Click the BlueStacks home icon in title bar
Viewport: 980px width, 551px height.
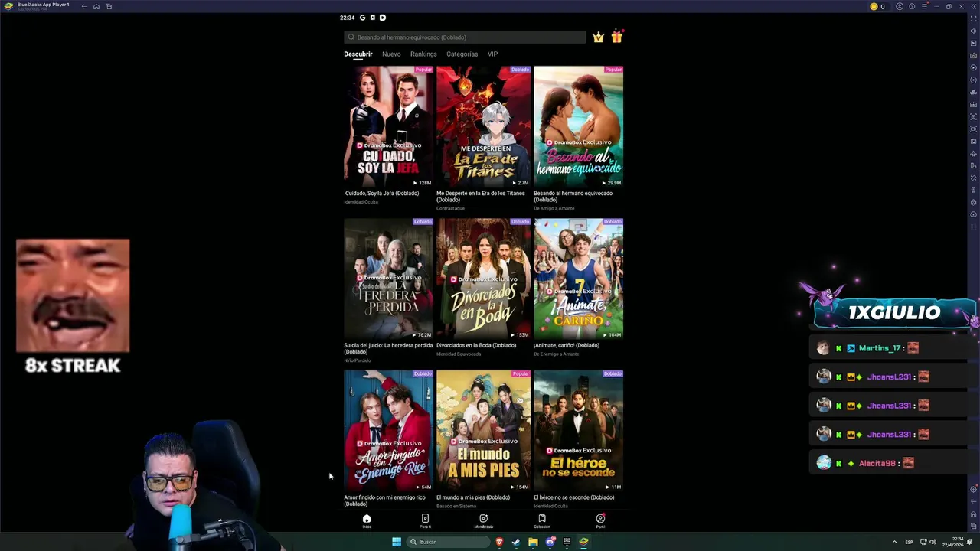pos(96,6)
